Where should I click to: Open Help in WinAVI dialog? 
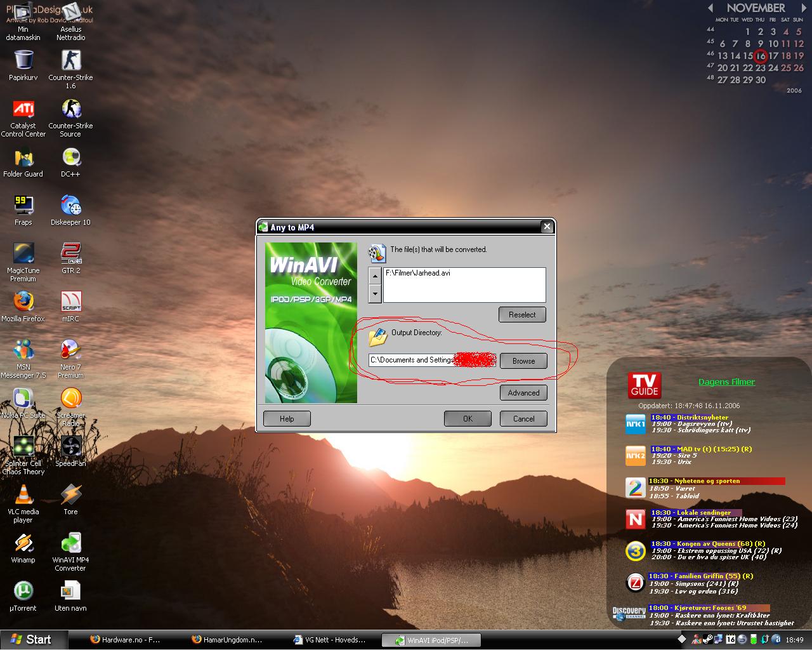[287, 419]
